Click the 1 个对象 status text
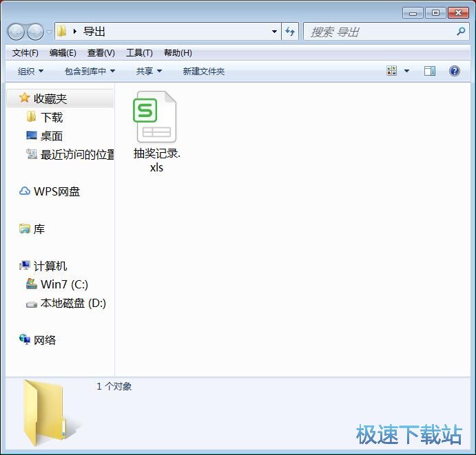Image resolution: width=476 pixels, height=455 pixels. pyautogui.click(x=114, y=386)
